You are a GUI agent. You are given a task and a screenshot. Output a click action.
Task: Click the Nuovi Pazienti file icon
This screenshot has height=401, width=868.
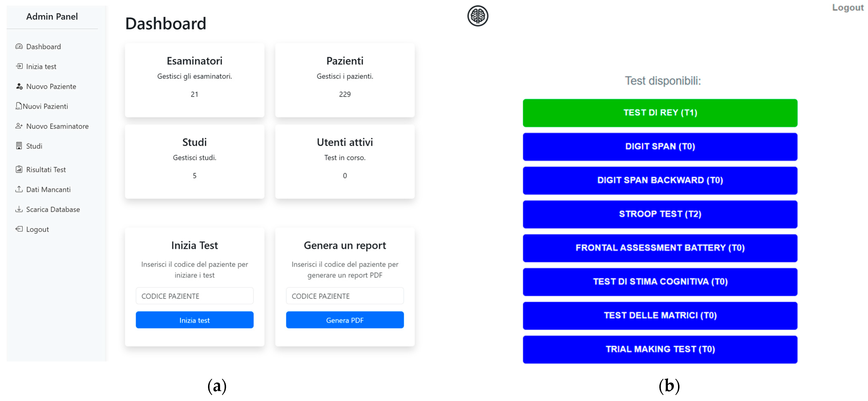click(x=18, y=106)
